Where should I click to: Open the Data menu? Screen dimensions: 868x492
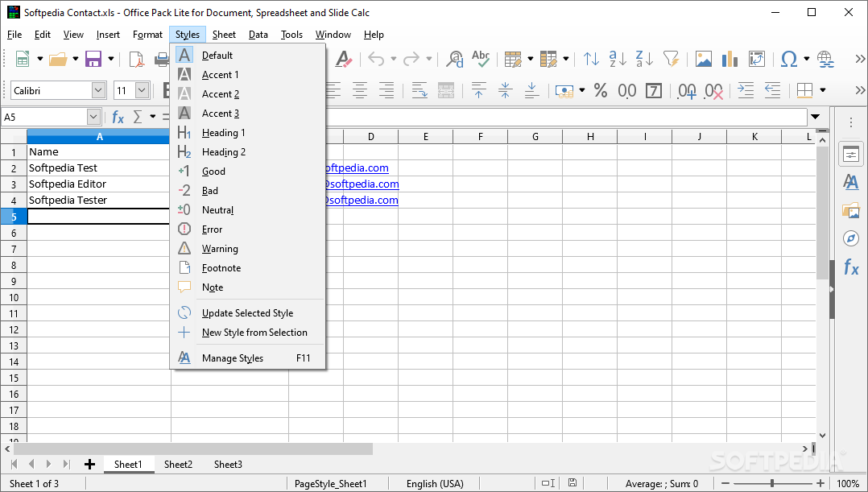258,35
